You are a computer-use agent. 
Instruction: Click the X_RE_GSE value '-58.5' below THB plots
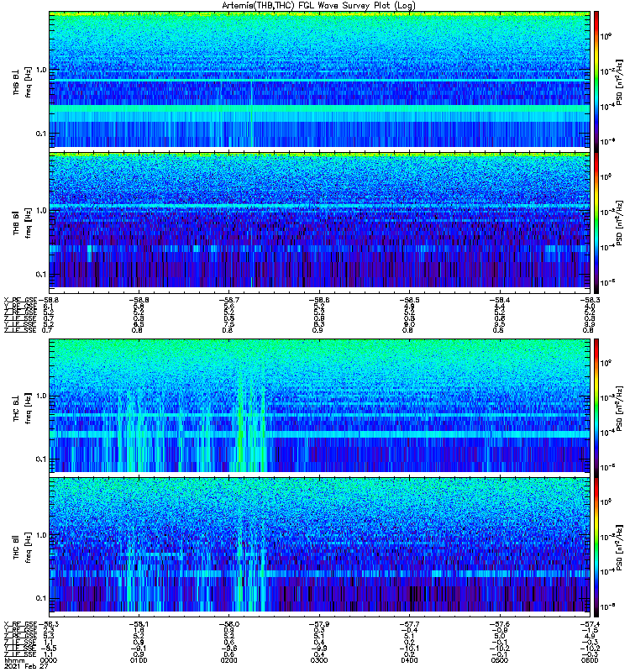pos(409,300)
